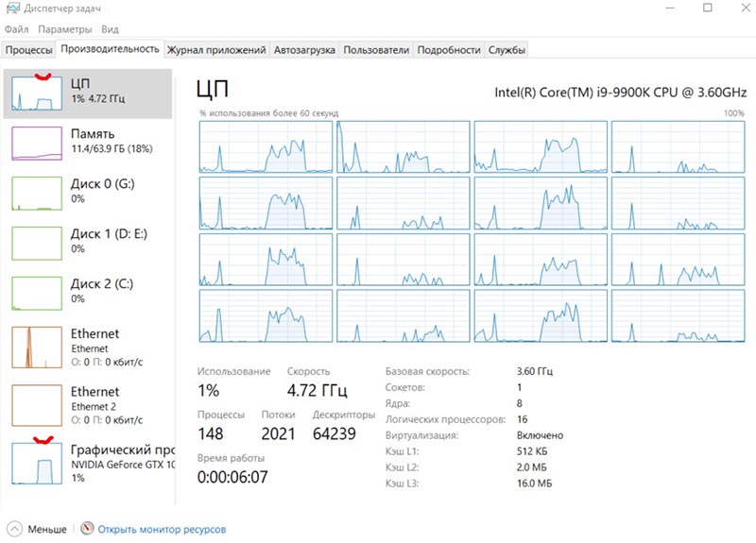Click the uptime value 0:00:06:07
756x543 pixels.
(232, 477)
